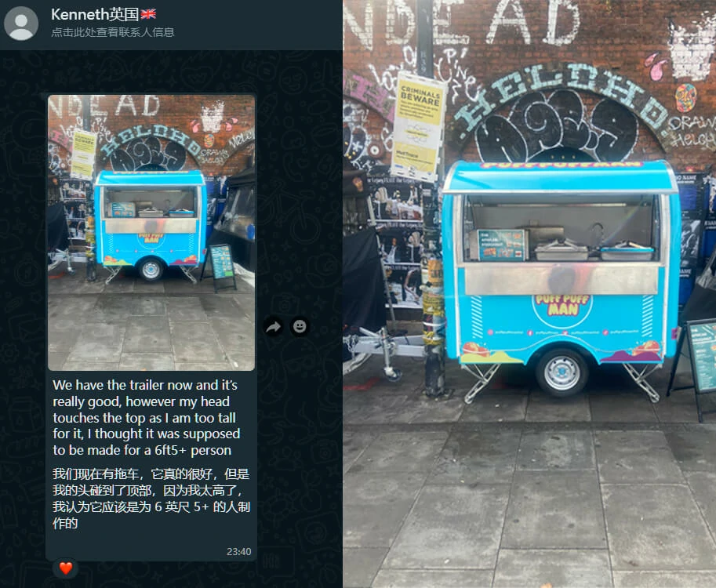
Task: Open the trailer photo thumbnail in the chat bubble
Action: (x=151, y=232)
